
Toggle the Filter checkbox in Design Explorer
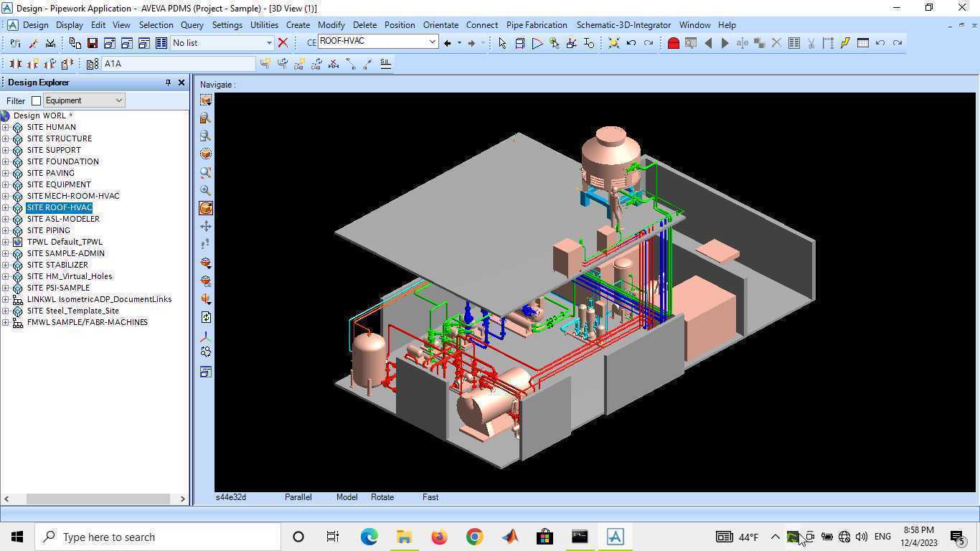click(x=36, y=100)
